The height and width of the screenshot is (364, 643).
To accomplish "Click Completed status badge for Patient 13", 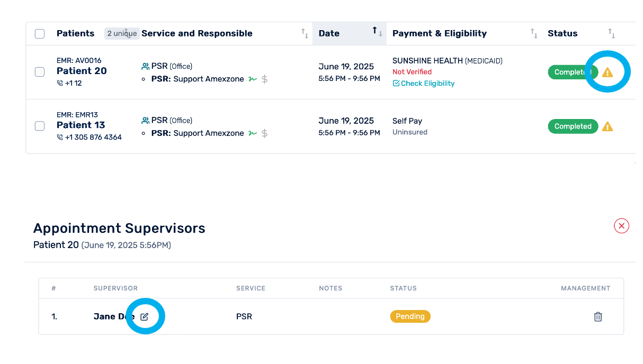I will coord(573,126).
